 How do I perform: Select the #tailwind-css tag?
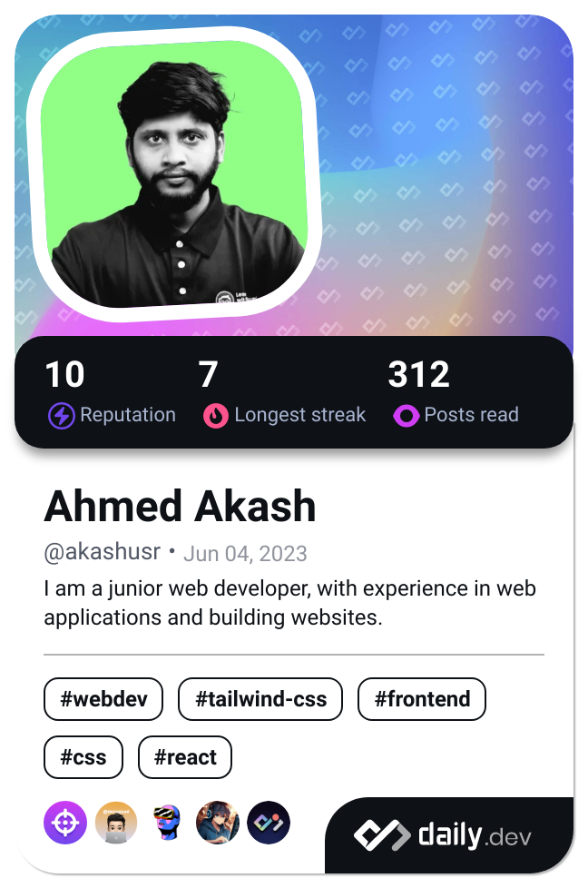(x=260, y=699)
